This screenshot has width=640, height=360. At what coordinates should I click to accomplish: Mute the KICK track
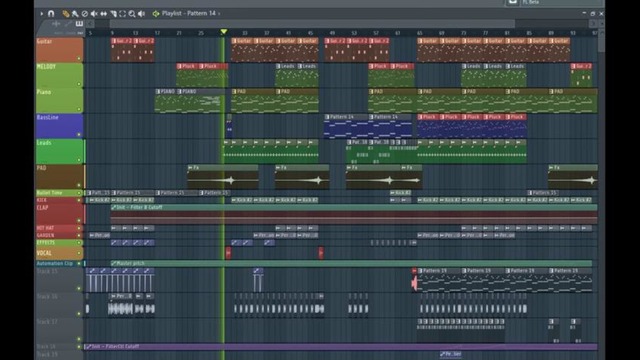click(79, 200)
